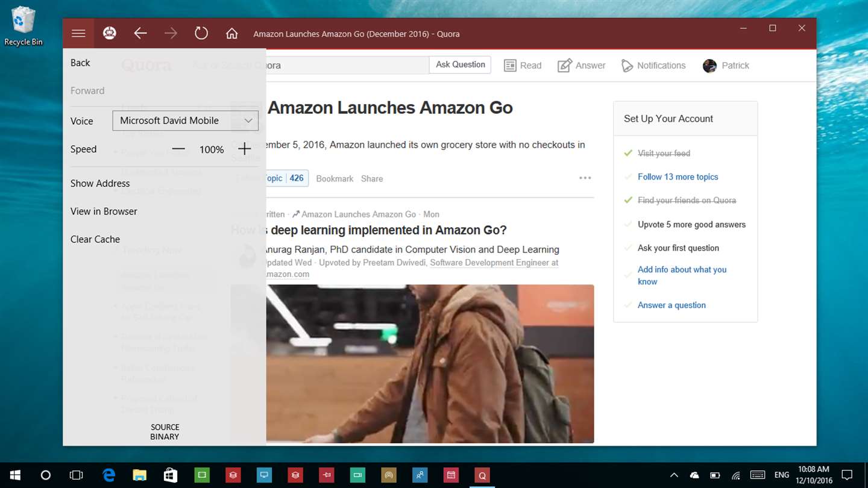This screenshot has height=488, width=868.
Task: Open Wi-Fi network settings in tray
Action: [x=736, y=475]
